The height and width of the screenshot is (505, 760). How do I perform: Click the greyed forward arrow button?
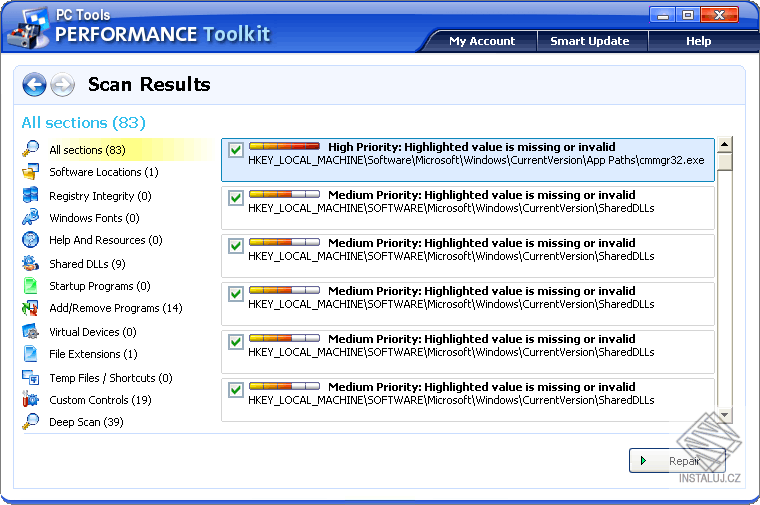[63, 85]
